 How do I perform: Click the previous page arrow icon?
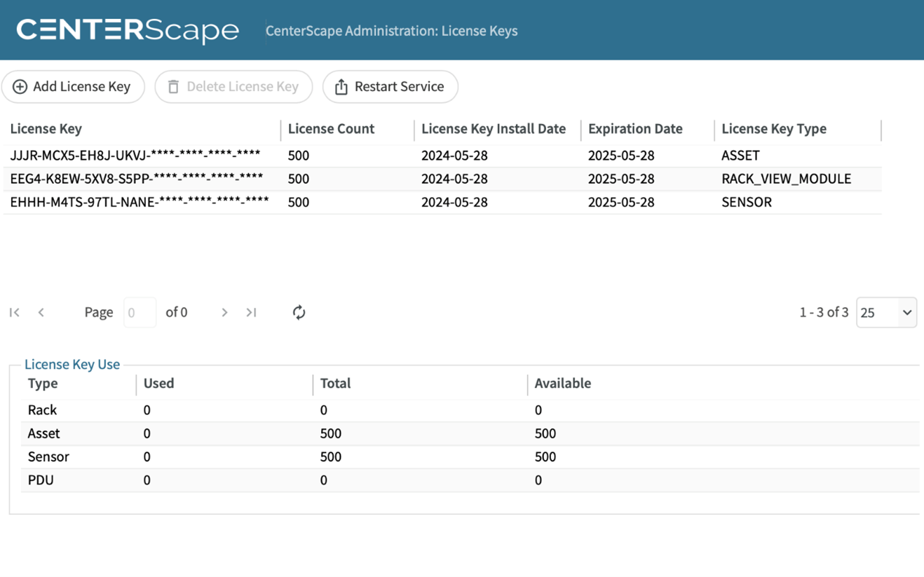(x=41, y=313)
